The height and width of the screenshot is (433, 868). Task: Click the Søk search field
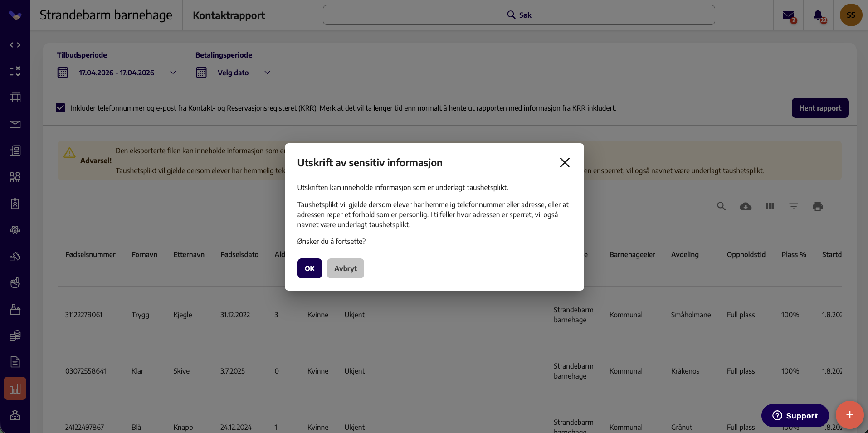click(x=519, y=15)
